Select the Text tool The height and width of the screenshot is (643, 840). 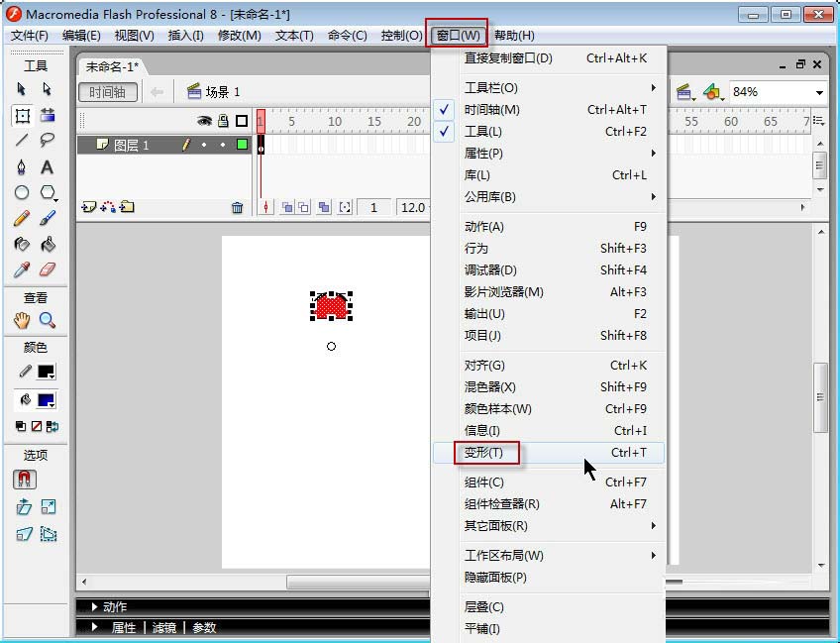[48, 167]
